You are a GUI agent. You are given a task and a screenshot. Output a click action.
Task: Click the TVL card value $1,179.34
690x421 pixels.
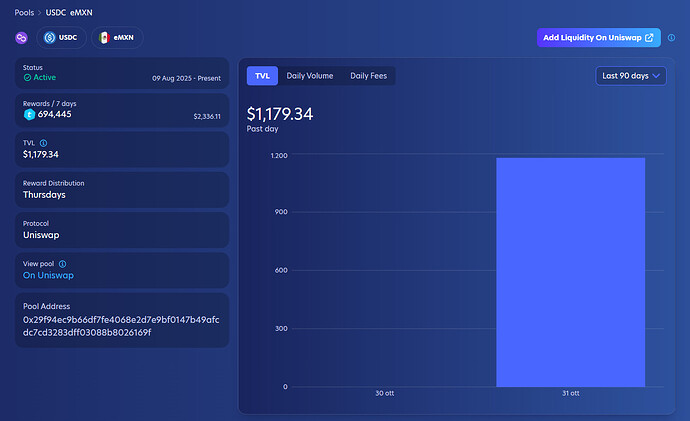coord(41,154)
